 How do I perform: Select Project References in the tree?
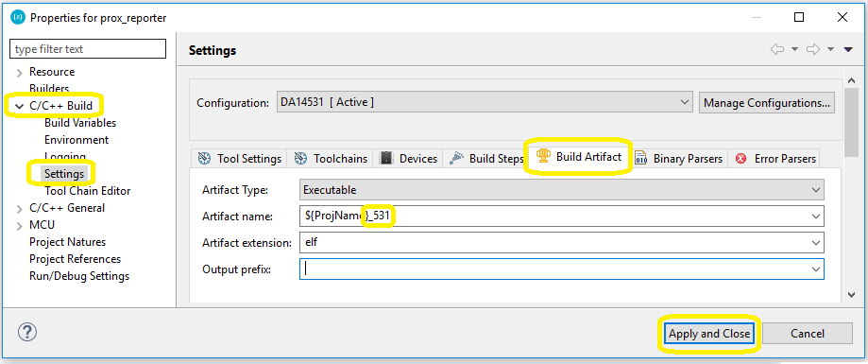(x=75, y=259)
